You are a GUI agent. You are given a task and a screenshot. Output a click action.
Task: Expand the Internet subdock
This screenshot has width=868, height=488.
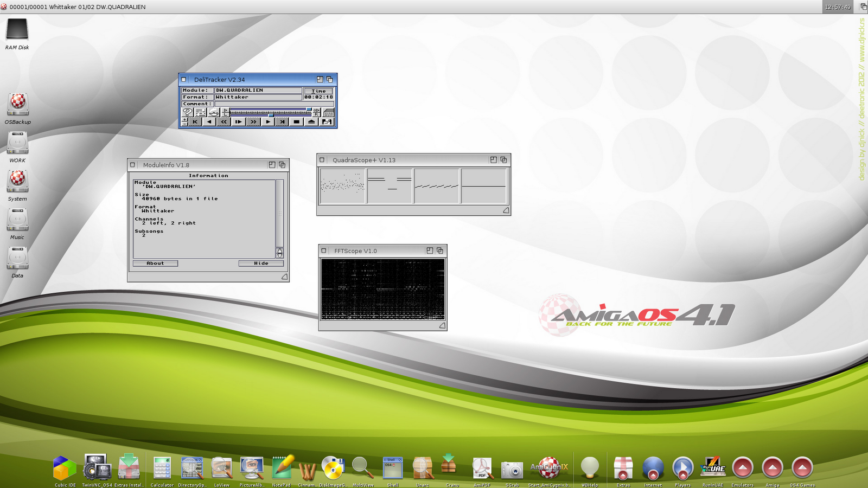click(653, 467)
